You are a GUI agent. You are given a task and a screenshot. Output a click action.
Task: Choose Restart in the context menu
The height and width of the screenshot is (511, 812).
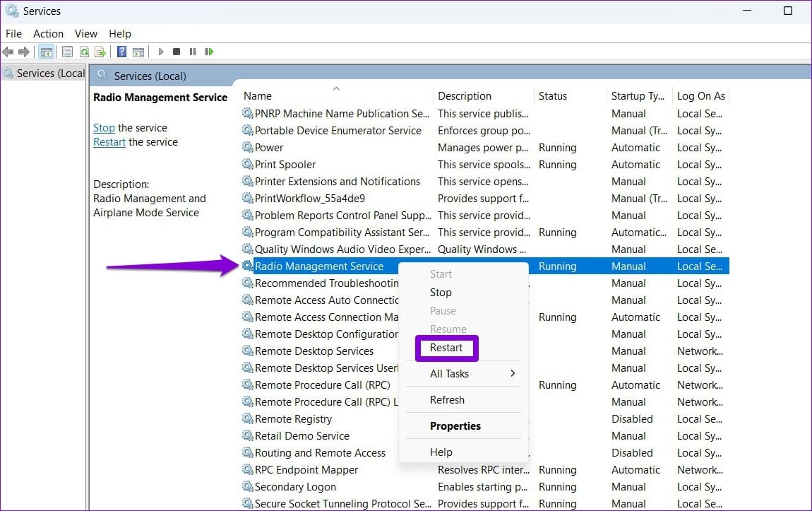pos(446,348)
